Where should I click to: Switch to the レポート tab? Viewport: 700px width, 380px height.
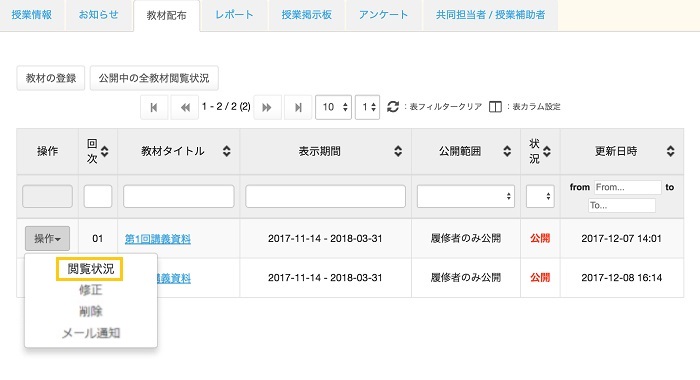(234, 15)
